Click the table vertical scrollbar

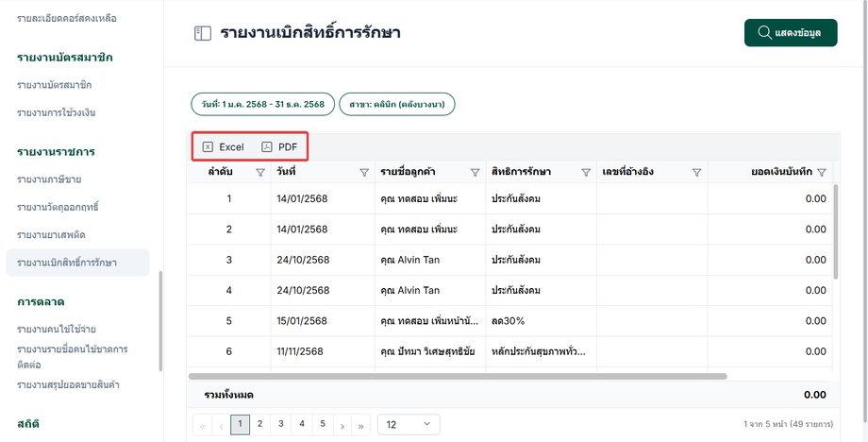(x=836, y=231)
